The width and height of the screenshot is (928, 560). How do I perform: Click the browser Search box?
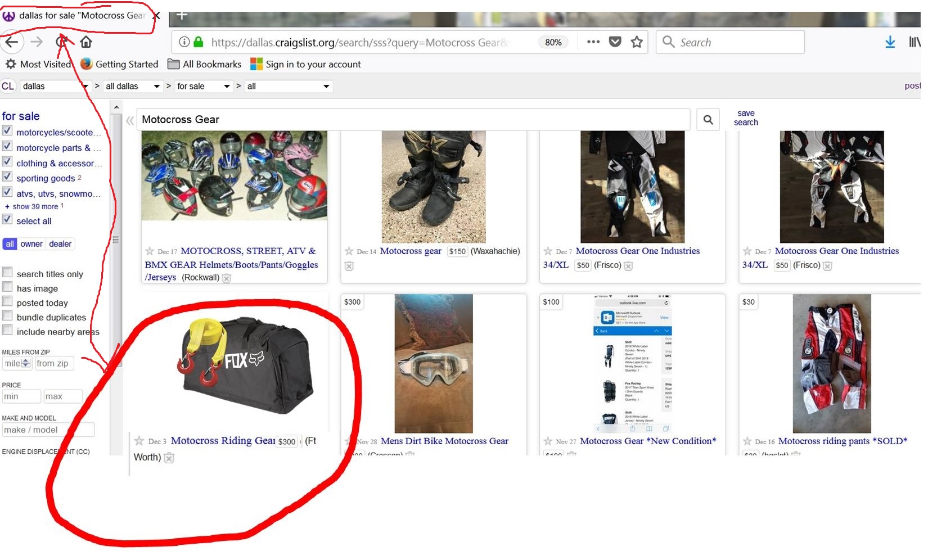tap(730, 42)
